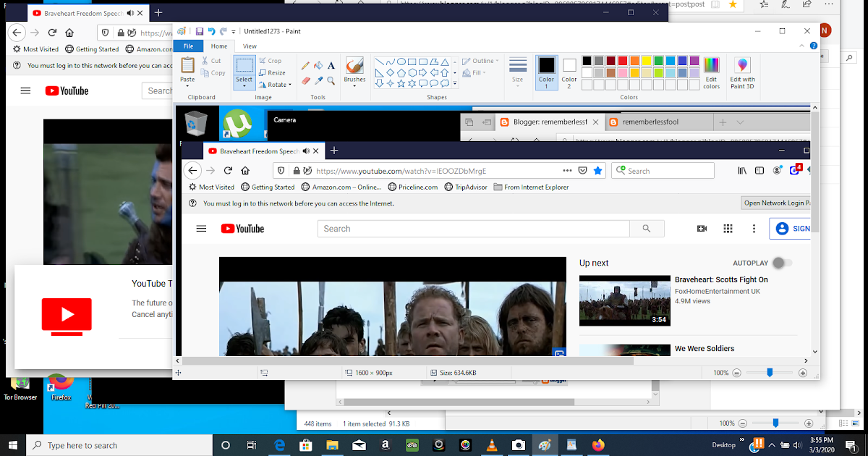Pick the yellow swatch in the Colors palette
The image size is (868, 456).
[x=647, y=61]
